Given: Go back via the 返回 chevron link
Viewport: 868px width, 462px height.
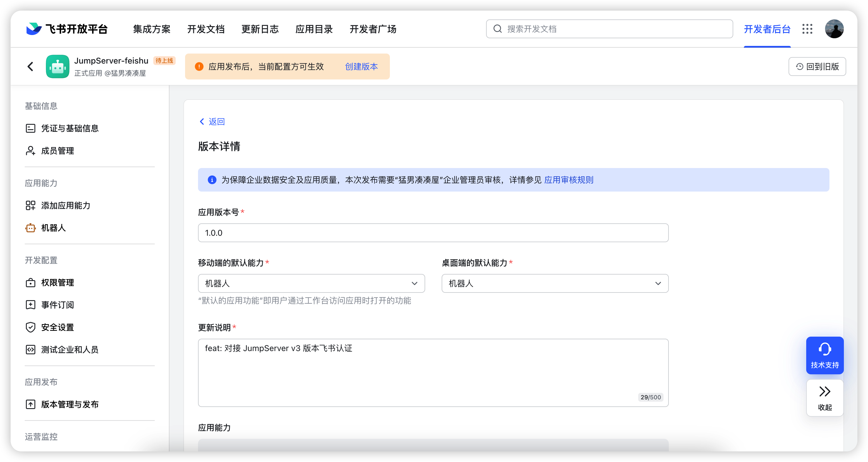Looking at the screenshot, I should (212, 122).
